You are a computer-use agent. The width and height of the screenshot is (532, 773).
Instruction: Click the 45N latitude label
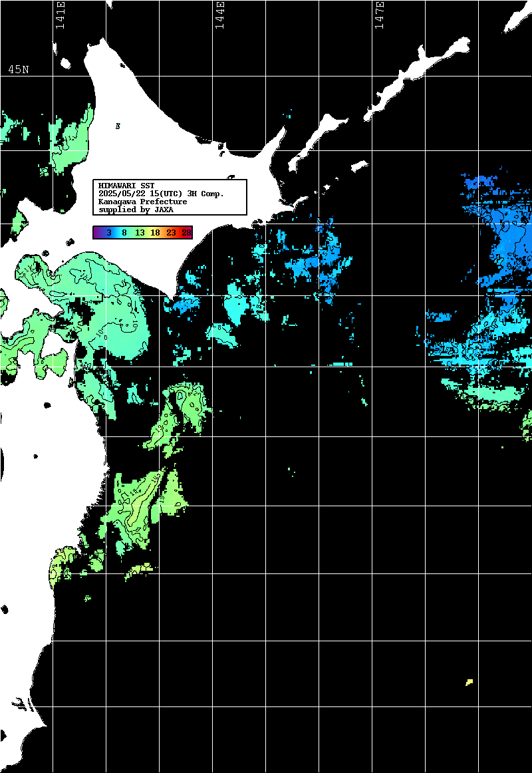[18, 69]
